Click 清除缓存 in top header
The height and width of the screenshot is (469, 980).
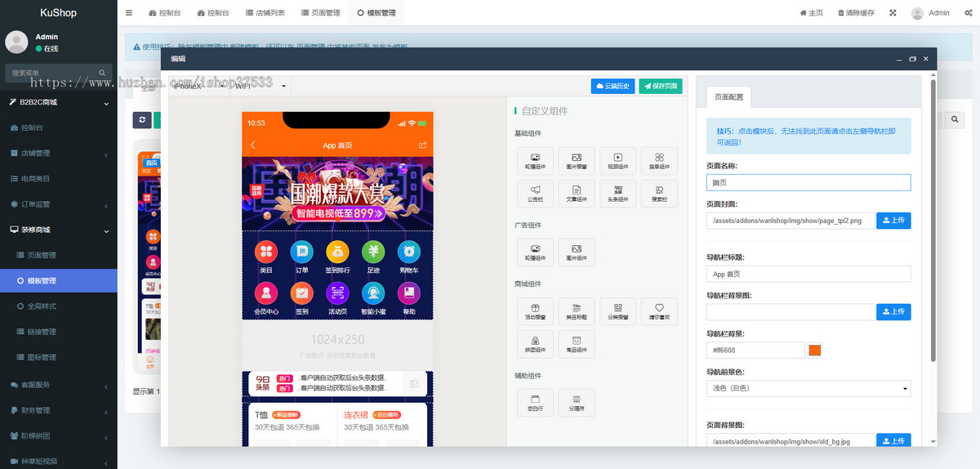[x=856, y=13]
